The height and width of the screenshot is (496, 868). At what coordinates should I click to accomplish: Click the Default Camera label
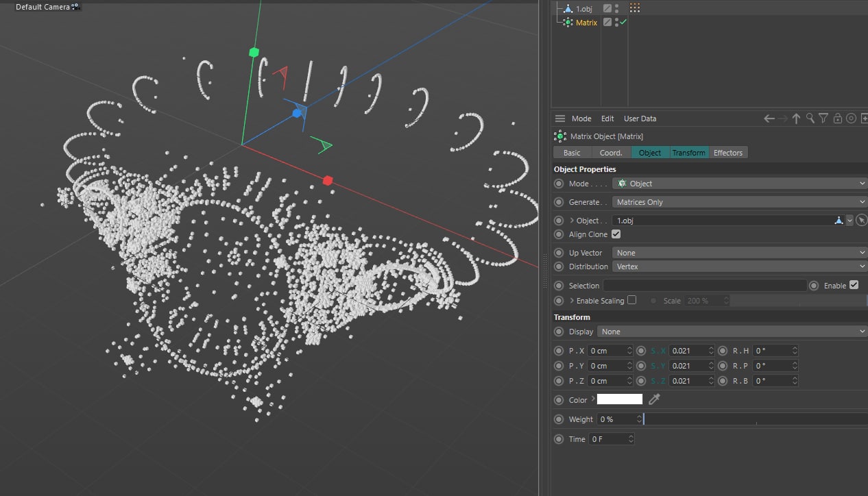pyautogui.click(x=43, y=7)
